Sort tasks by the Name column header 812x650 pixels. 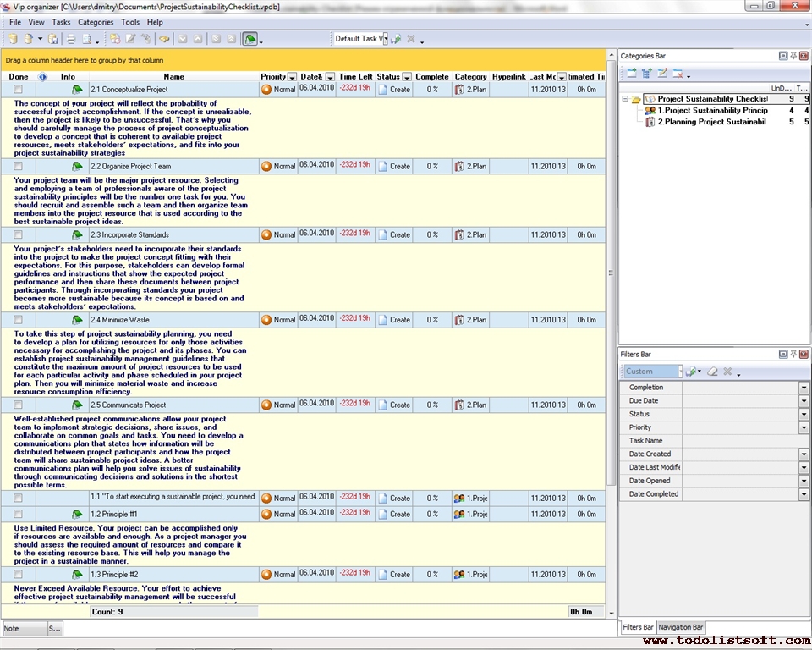click(173, 77)
